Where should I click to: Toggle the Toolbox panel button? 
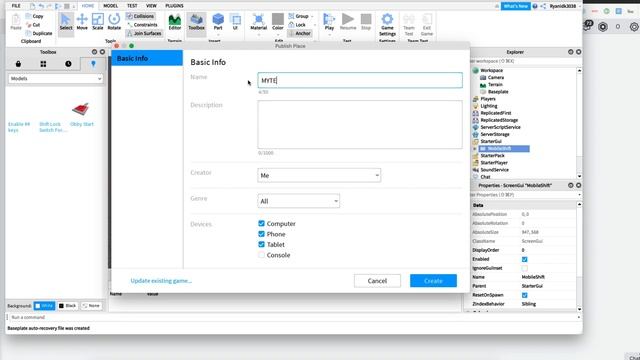tap(196, 22)
